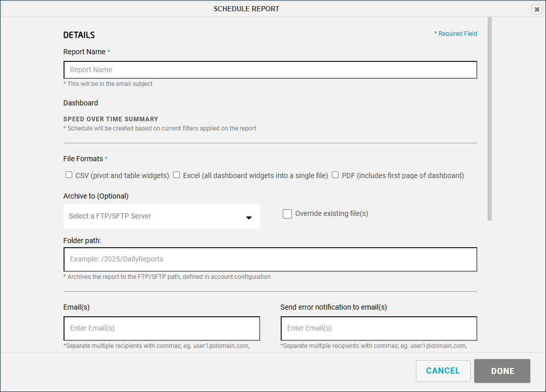Click the SCHEDULE REPORT title text
546x392 pixels.
(x=246, y=9)
